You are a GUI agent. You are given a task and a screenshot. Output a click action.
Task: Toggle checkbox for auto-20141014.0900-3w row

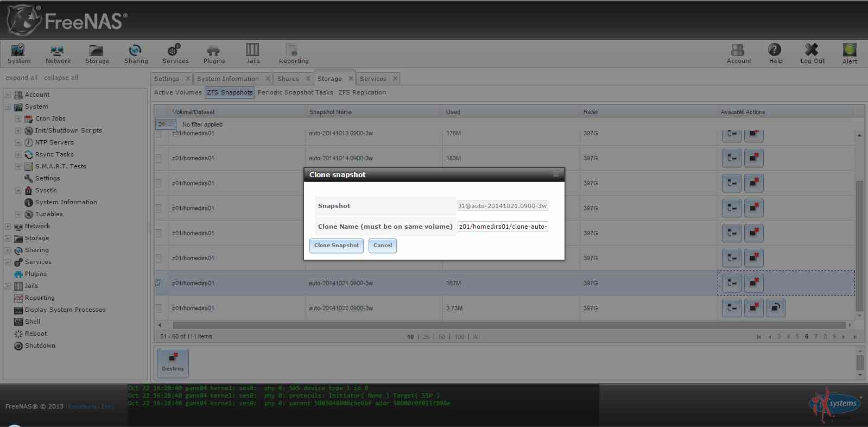point(158,158)
